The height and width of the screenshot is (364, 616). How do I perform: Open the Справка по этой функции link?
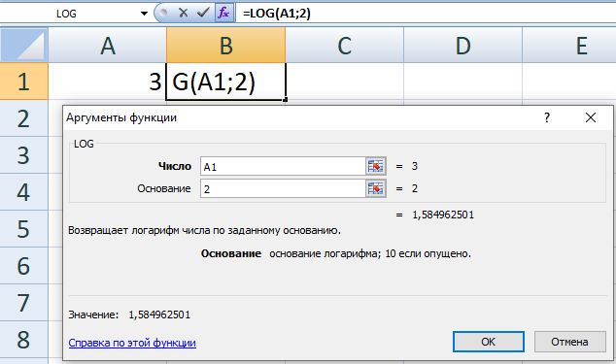[132, 343]
